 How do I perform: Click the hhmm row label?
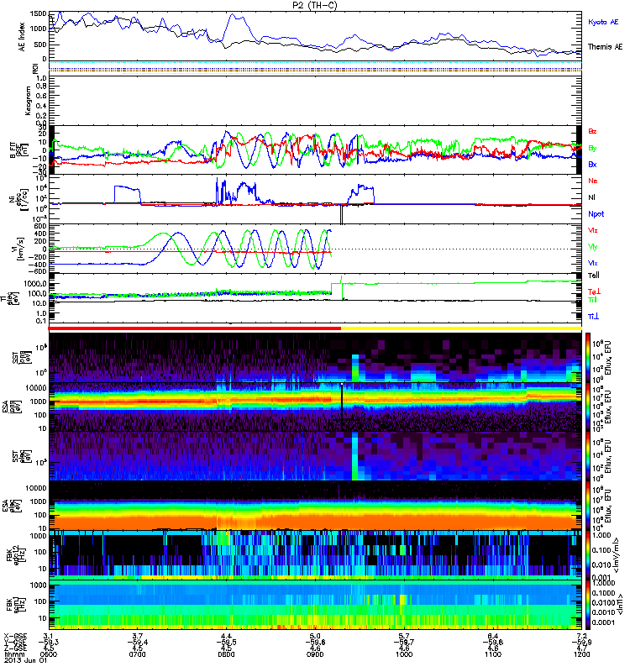click(x=13, y=654)
